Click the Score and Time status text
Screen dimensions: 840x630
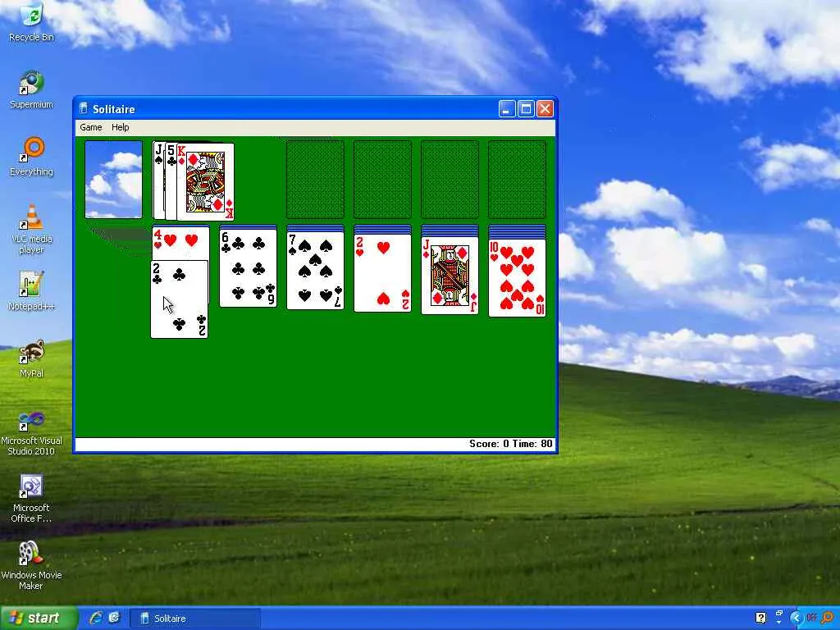(x=510, y=444)
